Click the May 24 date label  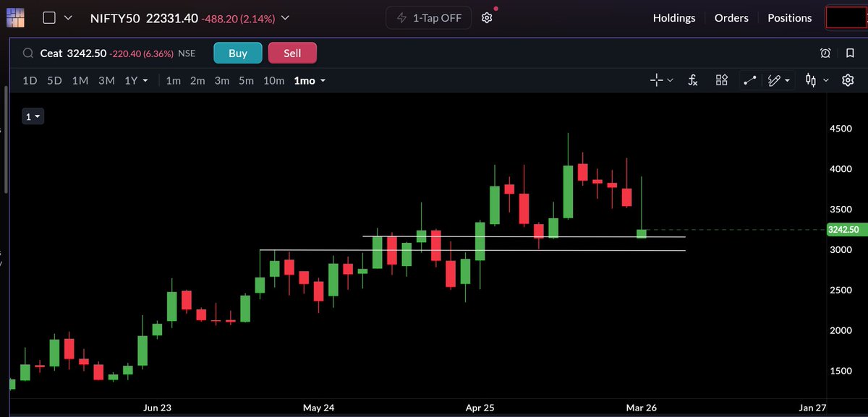click(319, 408)
